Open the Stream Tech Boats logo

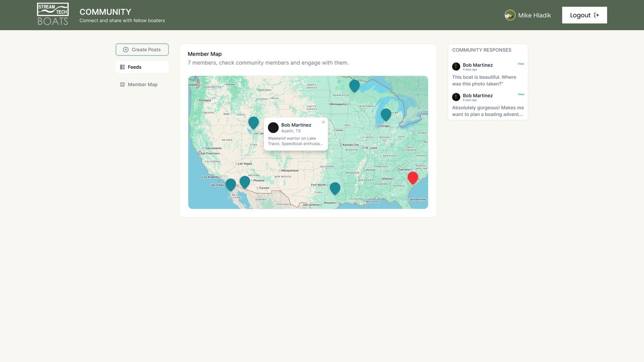click(53, 15)
